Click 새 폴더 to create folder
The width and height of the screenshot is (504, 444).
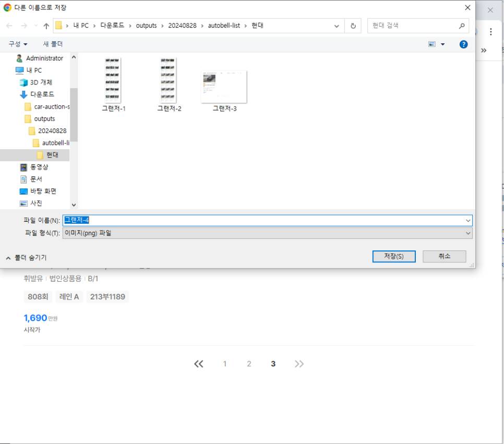click(53, 44)
